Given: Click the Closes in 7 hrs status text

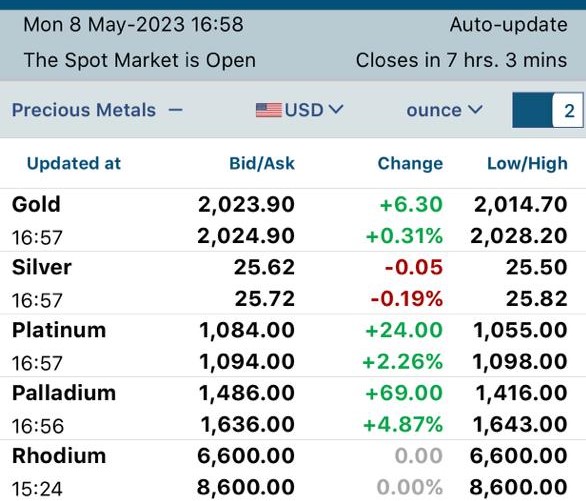Looking at the screenshot, I should [x=462, y=60].
